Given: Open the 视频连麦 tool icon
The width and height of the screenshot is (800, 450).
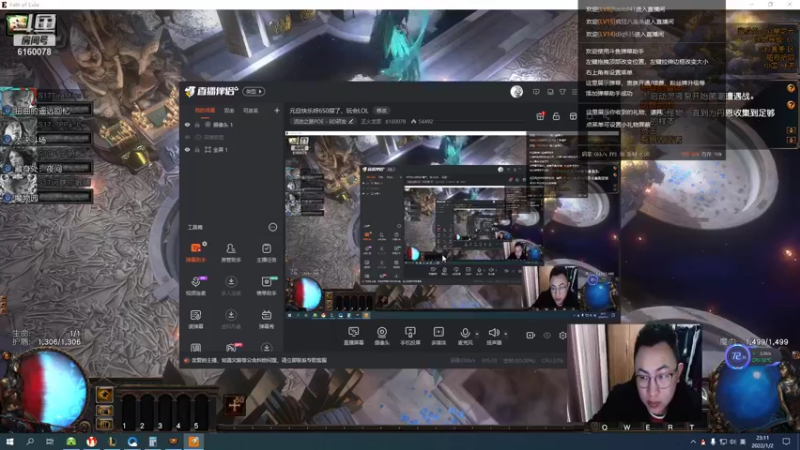Looking at the screenshot, I should (195, 286).
